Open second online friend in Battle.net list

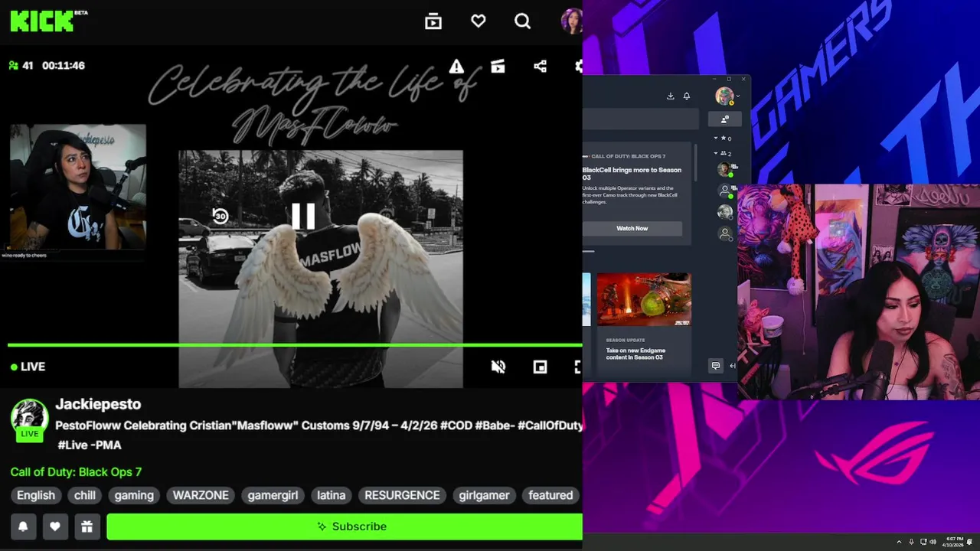coord(724,191)
